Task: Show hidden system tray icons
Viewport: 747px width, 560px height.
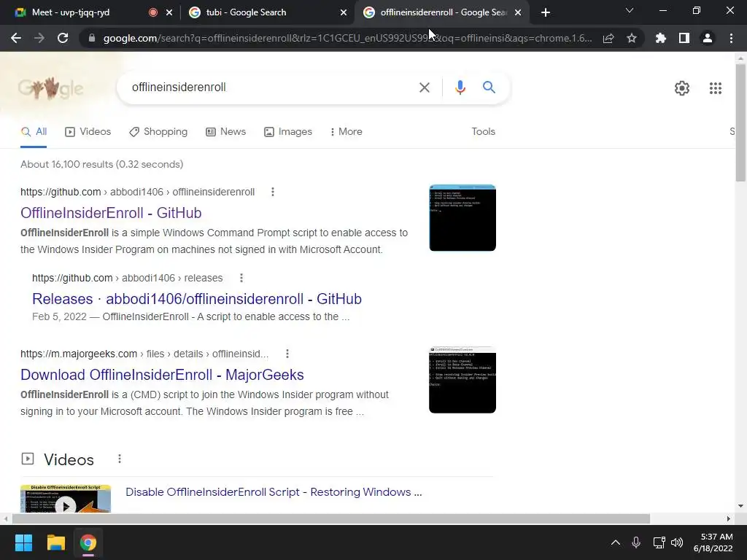Action: [x=616, y=542]
